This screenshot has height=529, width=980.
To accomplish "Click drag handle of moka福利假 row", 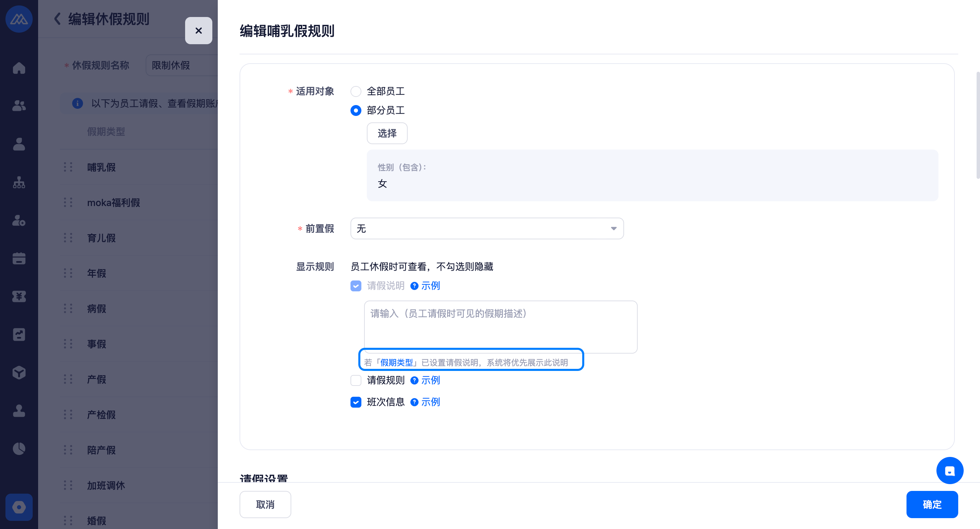I will click(68, 203).
